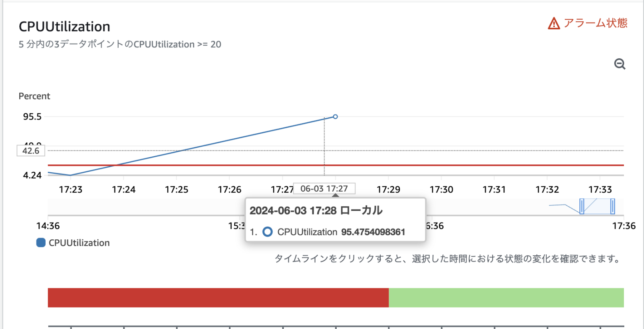Select the CPUUtilization chart title
Image resolution: width=644 pixels, height=329 pixels.
pyautogui.click(x=64, y=26)
